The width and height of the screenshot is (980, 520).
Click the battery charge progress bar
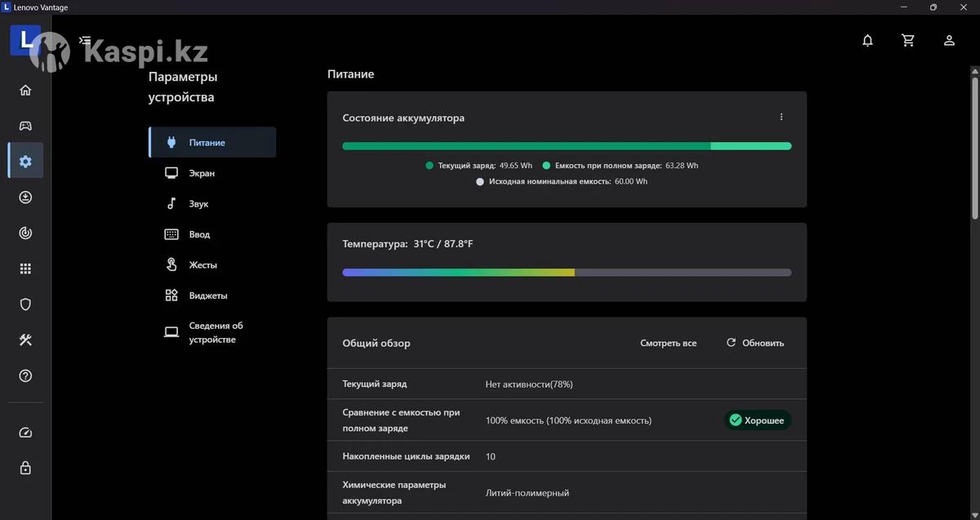pos(566,146)
